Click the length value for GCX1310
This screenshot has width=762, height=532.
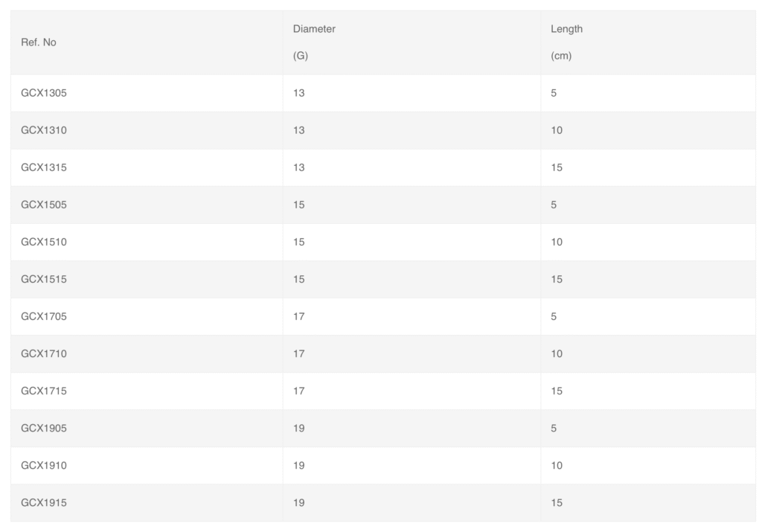click(557, 130)
